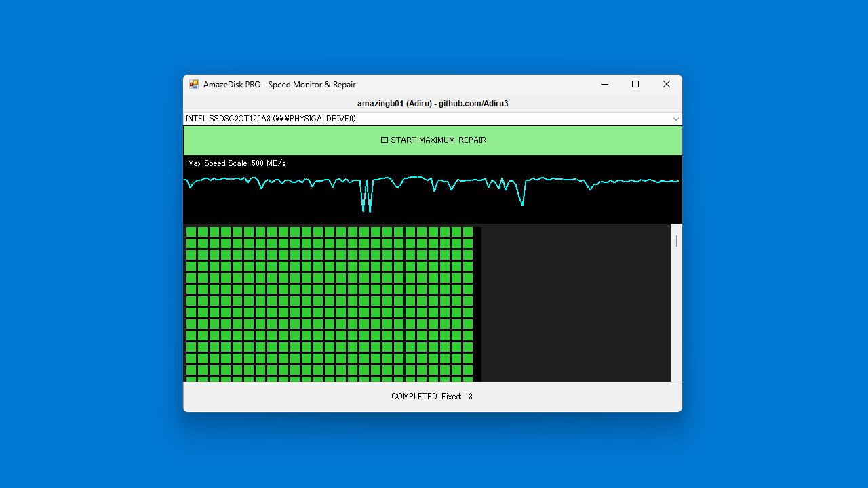Click the COMPLETED Fixed: 13 status text
868x488 pixels.
pyautogui.click(x=432, y=396)
